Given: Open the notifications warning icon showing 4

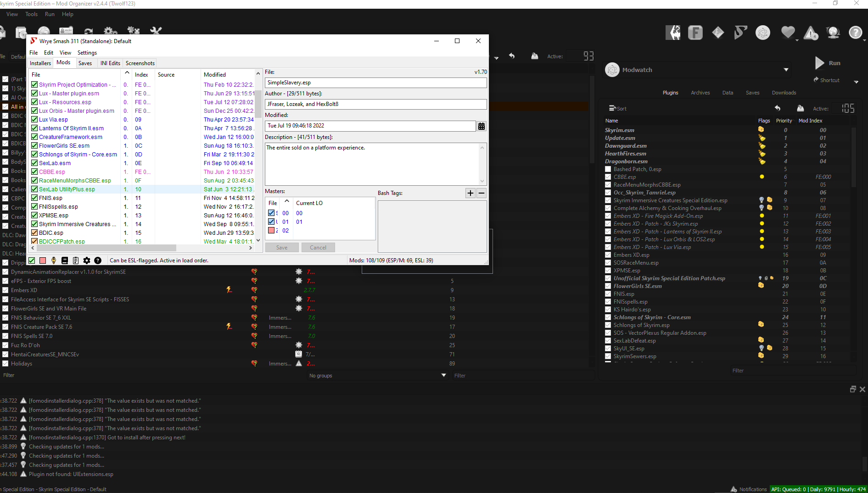Looking at the screenshot, I should coord(811,33).
